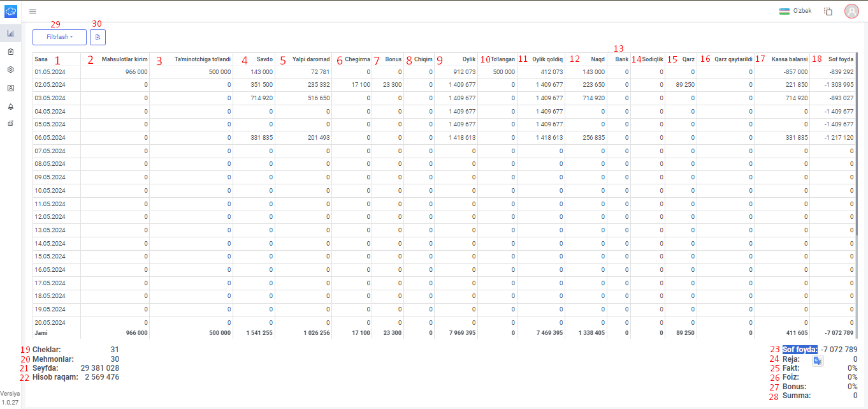
Task: Click the 966 000 value for 01.05.2024
Action: click(136, 72)
